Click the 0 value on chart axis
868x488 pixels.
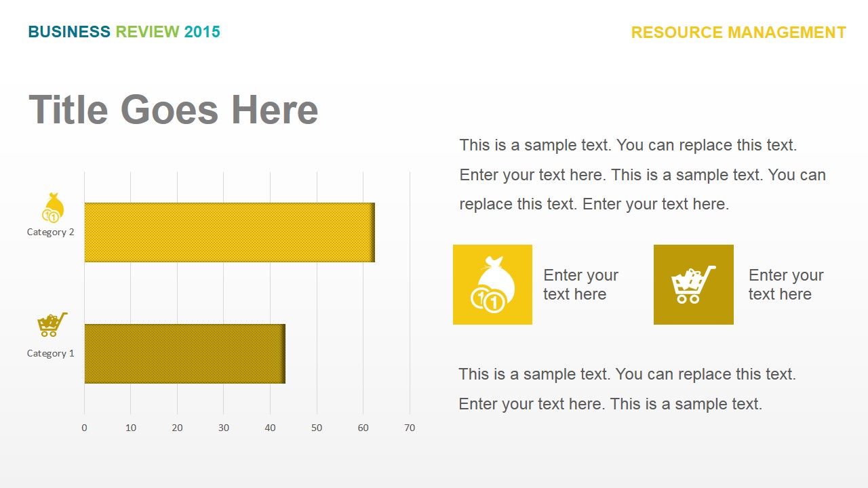pos(84,428)
